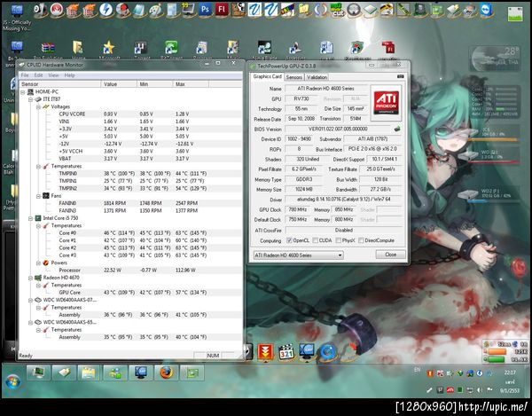
Task: Click the ATI Radeon logo in GPU-Z
Action: pyautogui.click(x=386, y=103)
